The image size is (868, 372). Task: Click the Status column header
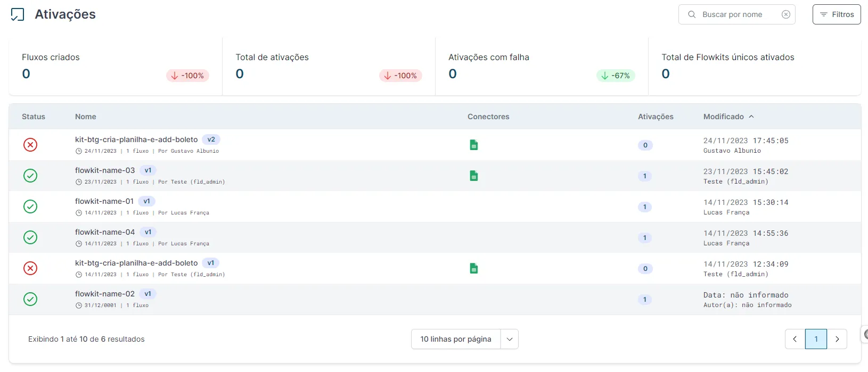34,117
